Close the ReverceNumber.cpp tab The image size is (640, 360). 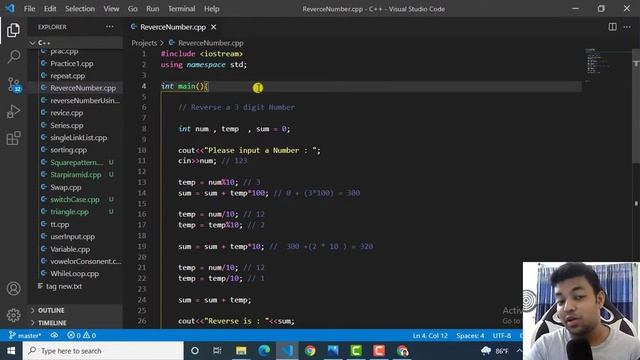coord(213,27)
